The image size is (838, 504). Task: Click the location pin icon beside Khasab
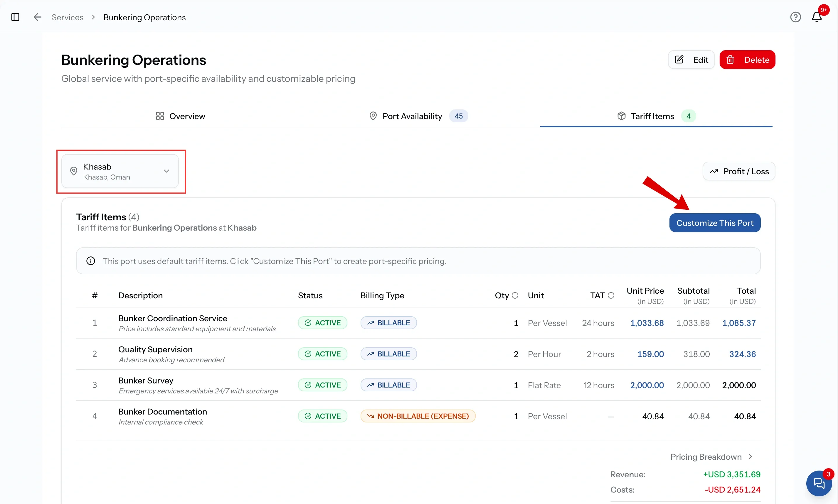coord(73,171)
